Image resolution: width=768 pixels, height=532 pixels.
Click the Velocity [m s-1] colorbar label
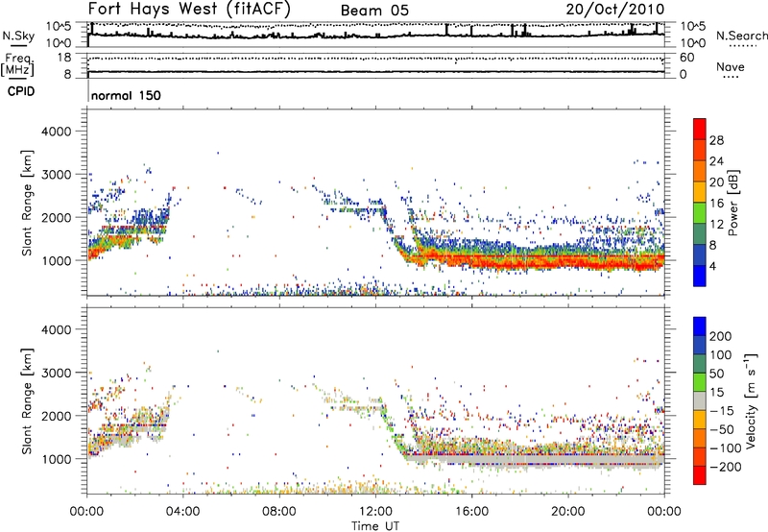[751, 400]
